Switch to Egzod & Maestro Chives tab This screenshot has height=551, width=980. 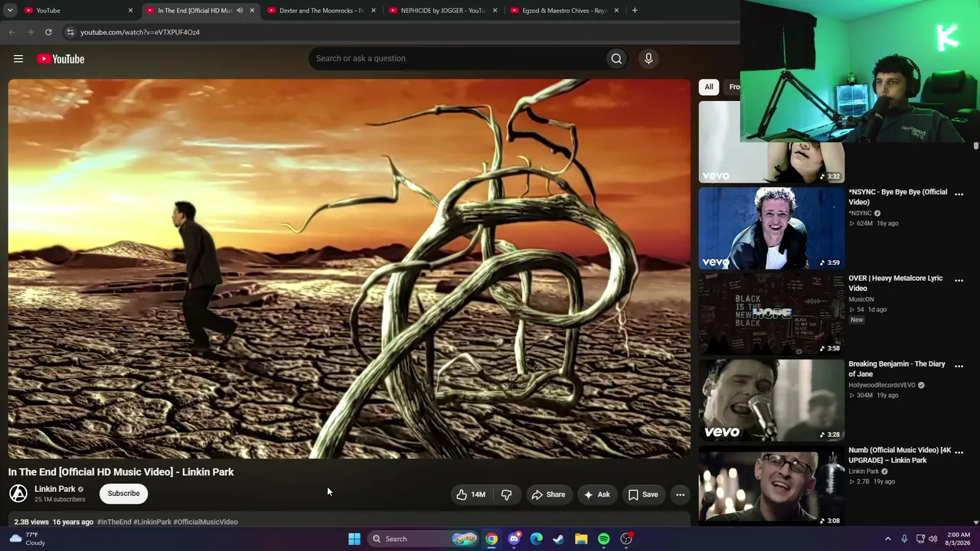pos(563,11)
